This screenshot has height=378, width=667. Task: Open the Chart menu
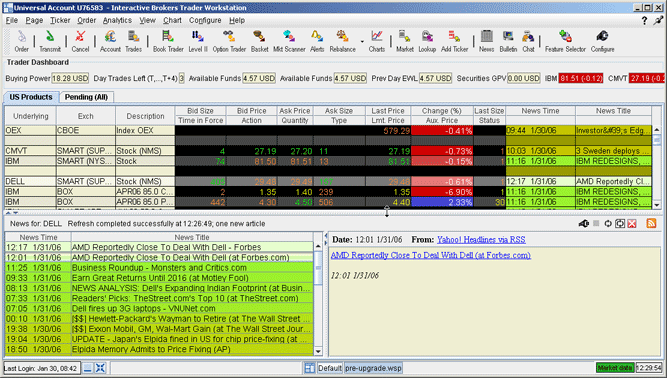(172, 20)
